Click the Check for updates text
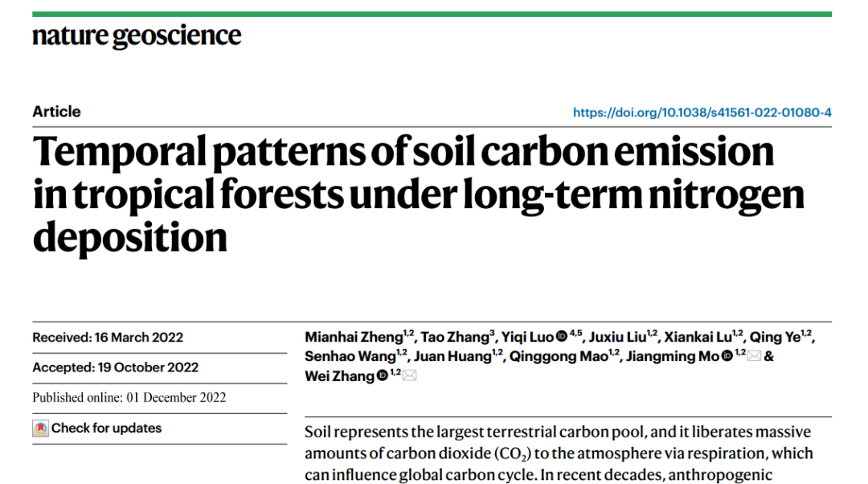The height and width of the screenshot is (484, 868). click(x=106, y=429)
